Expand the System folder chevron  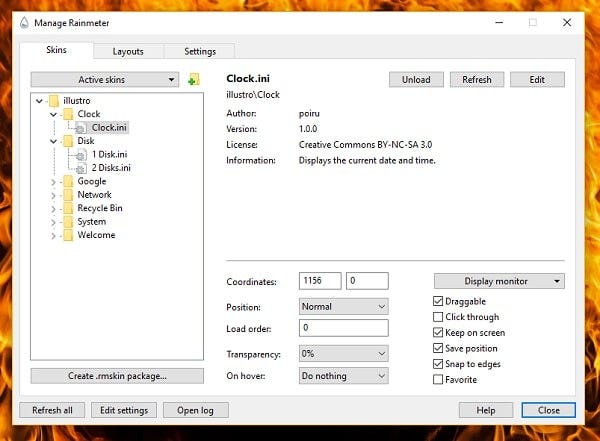[53, 222]
